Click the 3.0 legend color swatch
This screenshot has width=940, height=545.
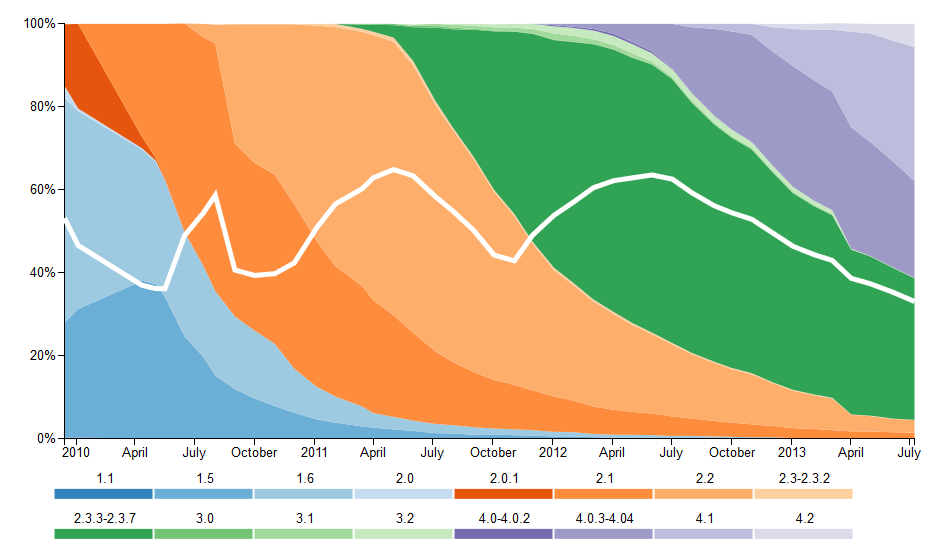tap(204, 534)
